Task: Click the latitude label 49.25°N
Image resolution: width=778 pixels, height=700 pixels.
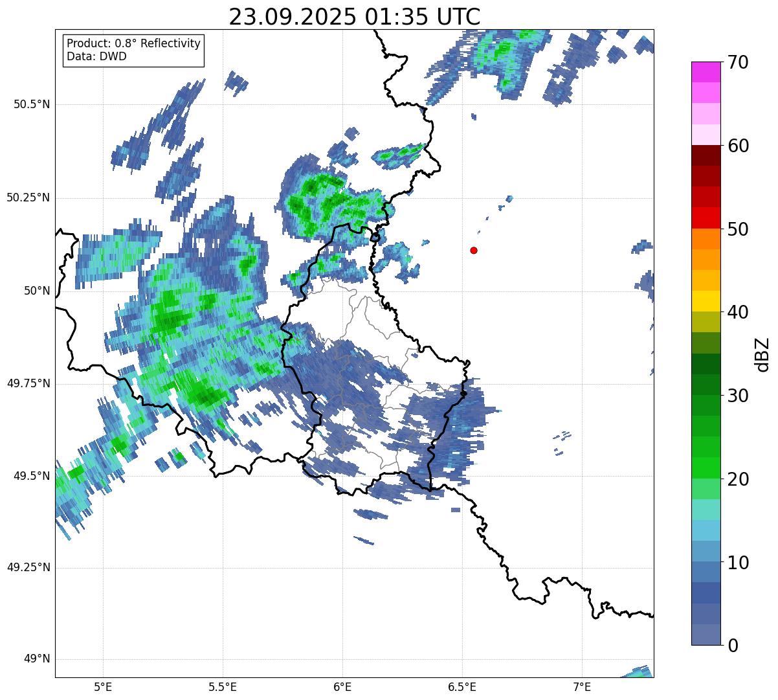Action: pyautogui.click(x=28, y=568)
